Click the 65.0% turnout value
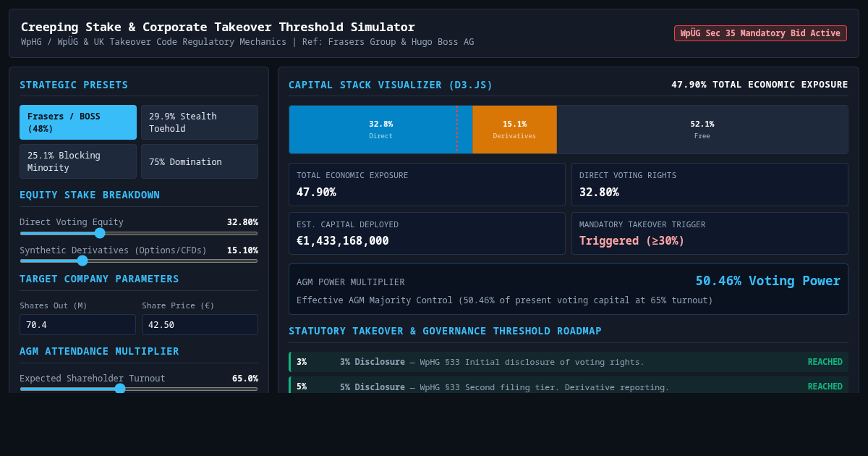This screenshot has height=456, width=868. (245, 379)
